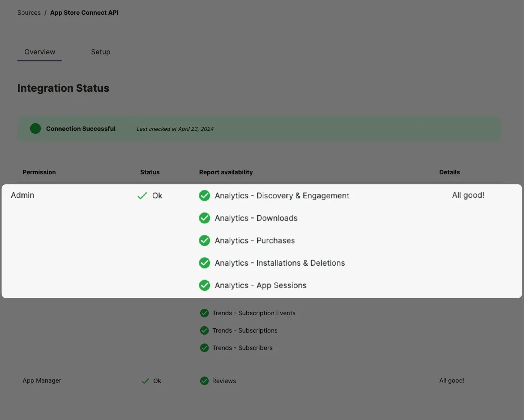
Task: Click the Analytics - App Sessions label
Action: [261, 286]
